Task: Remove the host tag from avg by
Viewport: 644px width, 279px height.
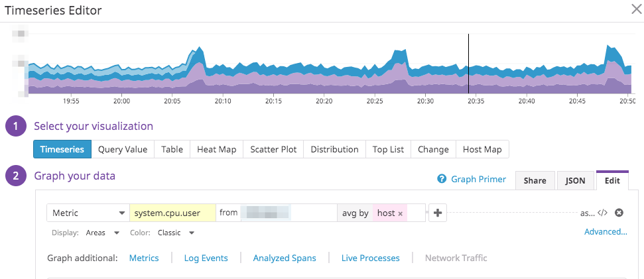Action: coord(401,213)
